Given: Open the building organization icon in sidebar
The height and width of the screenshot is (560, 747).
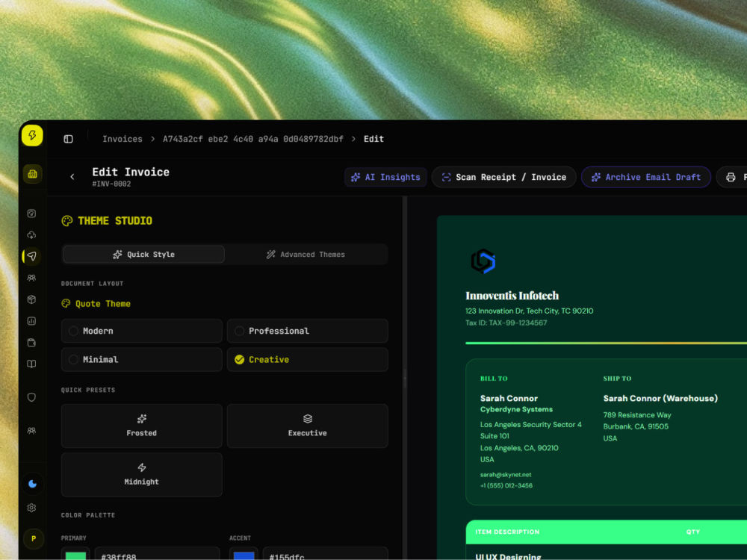Looking at the screenshot, I should pyautogui.click(x=32, y=174).
